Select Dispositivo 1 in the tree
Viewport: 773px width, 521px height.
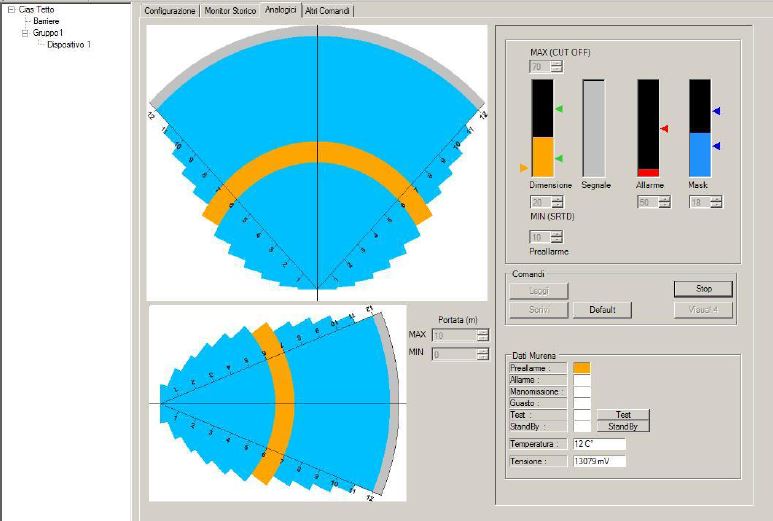click(69, 45)
